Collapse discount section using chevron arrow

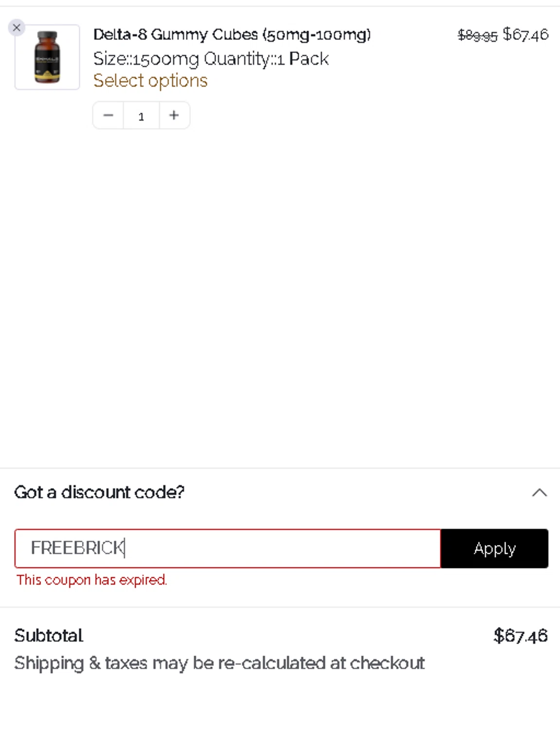539,493
